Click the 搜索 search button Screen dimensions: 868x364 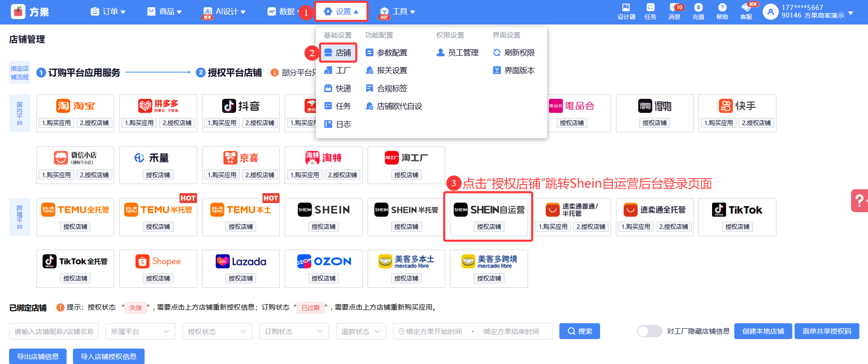[580, 331]
